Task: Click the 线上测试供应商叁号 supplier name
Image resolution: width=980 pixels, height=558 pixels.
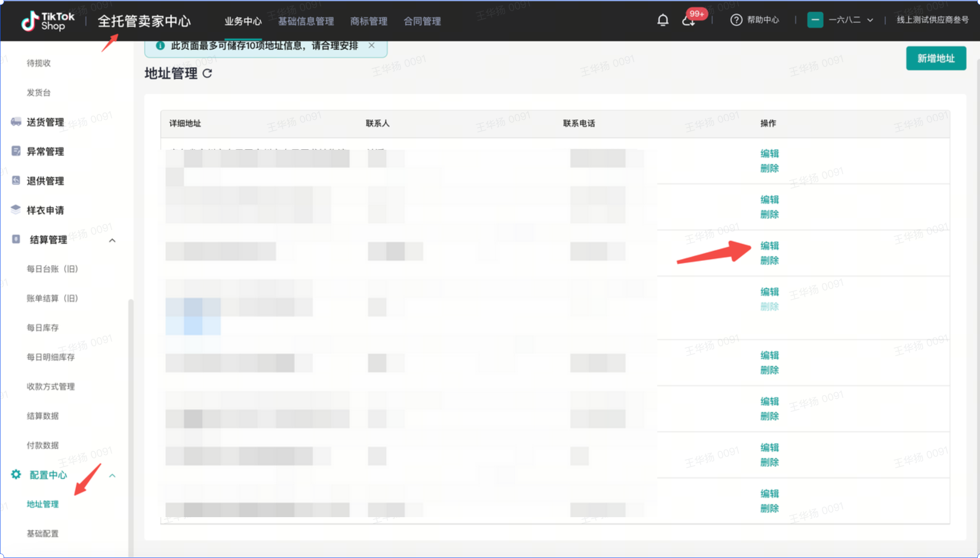Action: [933, 20]
